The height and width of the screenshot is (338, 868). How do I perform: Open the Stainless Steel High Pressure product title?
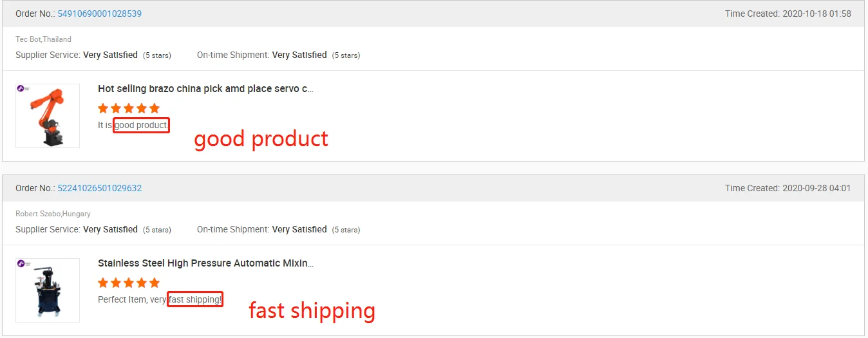pyautogui.click(x=205, y=263)
